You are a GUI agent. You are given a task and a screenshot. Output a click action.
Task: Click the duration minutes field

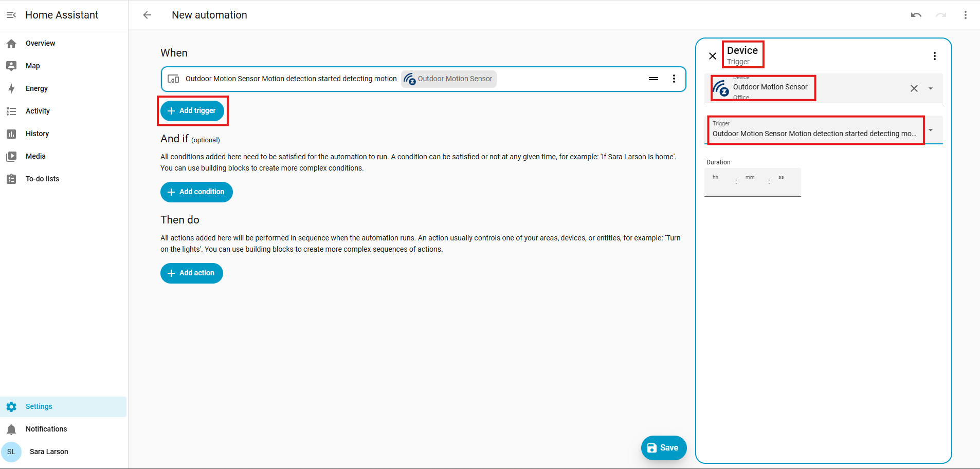[752, 182]
